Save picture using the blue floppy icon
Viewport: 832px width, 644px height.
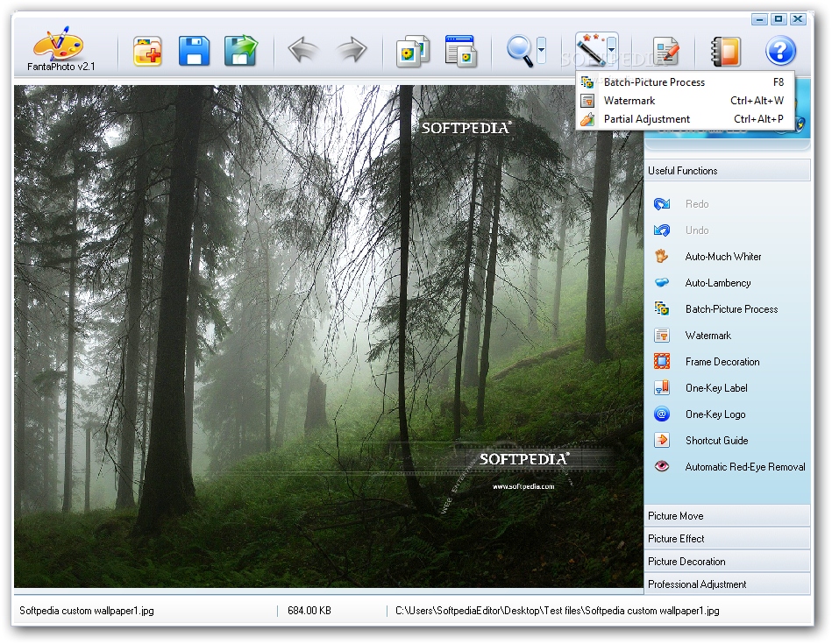(x=194, y=51)
